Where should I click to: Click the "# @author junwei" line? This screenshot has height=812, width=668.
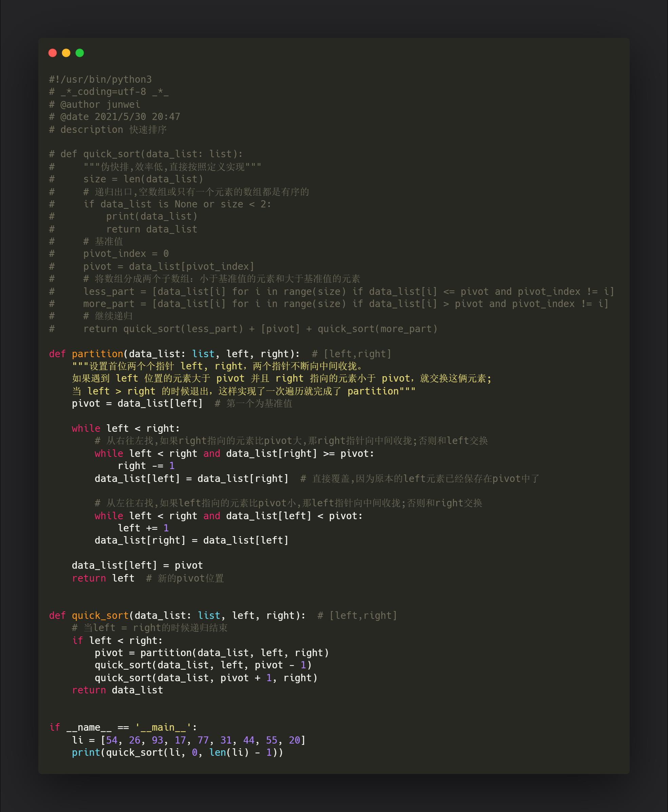(95, 104)
